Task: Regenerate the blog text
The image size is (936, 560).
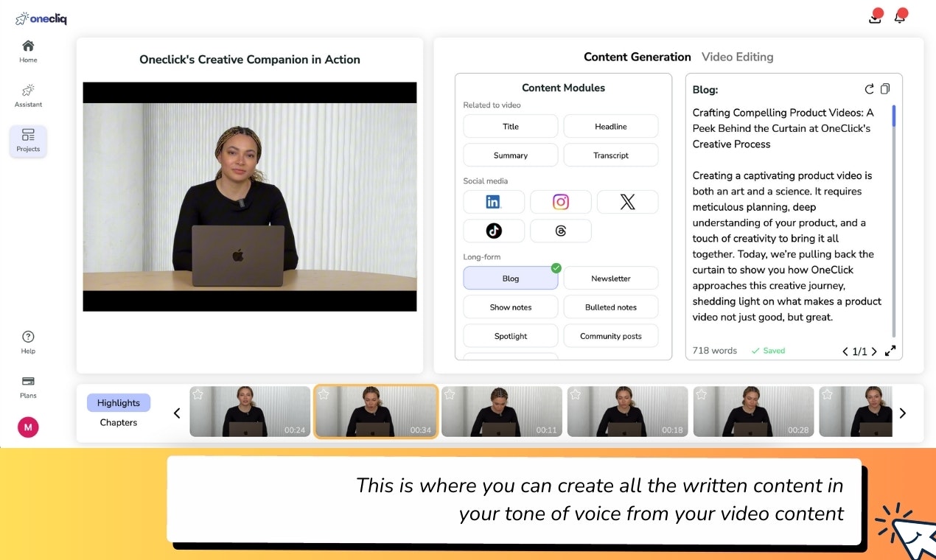Action: 870,89
